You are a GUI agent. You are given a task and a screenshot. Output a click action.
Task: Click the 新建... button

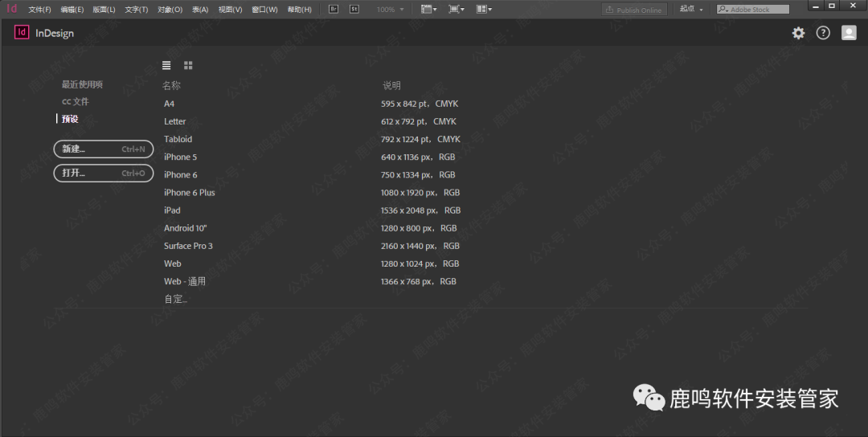pyautogui.click(x=103, y=149)
